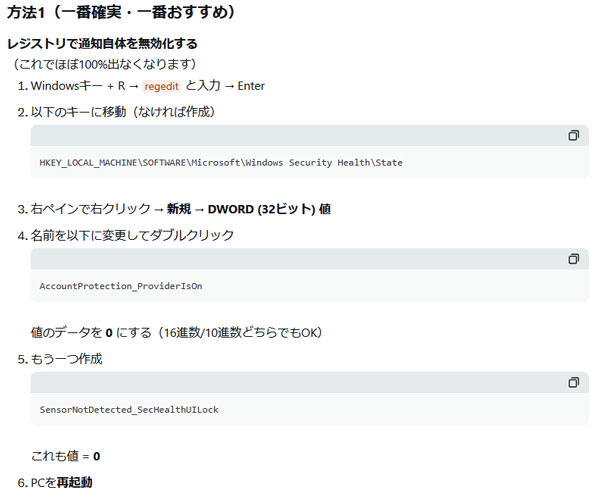600x501 pixels.
Task: Click the 方法1 heading
Action: click(121, 13)
